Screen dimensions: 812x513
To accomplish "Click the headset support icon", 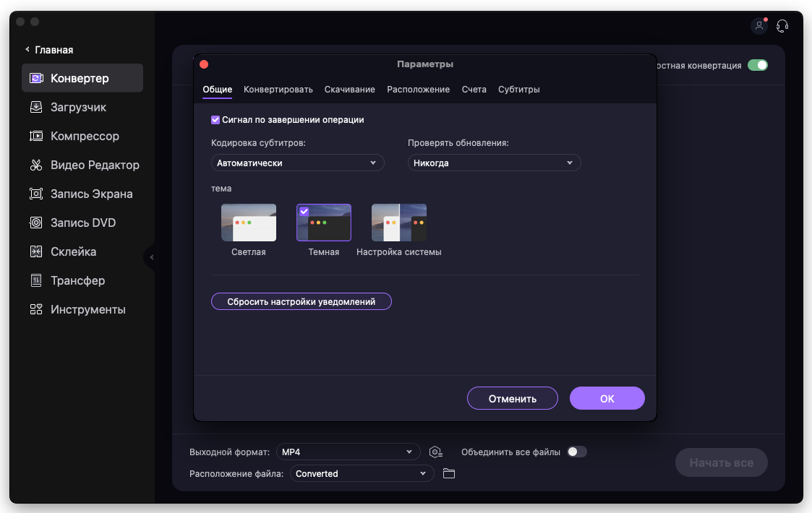I will click(782, 26).
